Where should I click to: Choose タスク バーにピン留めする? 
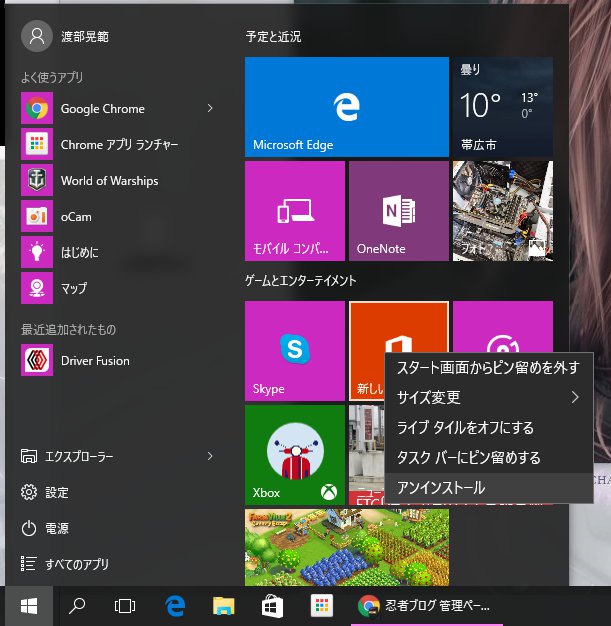489,458
